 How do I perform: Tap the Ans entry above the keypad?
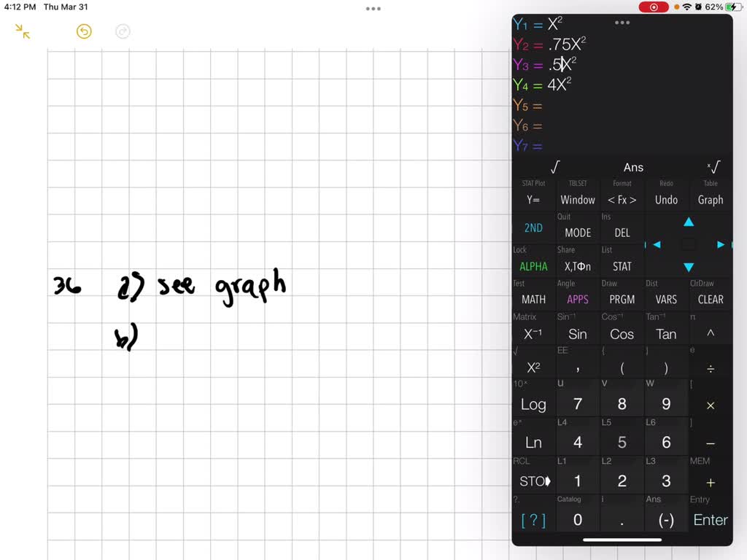(632, 167)
